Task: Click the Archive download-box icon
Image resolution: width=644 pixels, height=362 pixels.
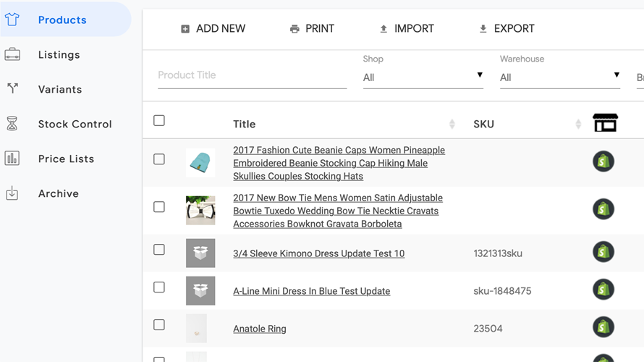Action: coord(12,193)
